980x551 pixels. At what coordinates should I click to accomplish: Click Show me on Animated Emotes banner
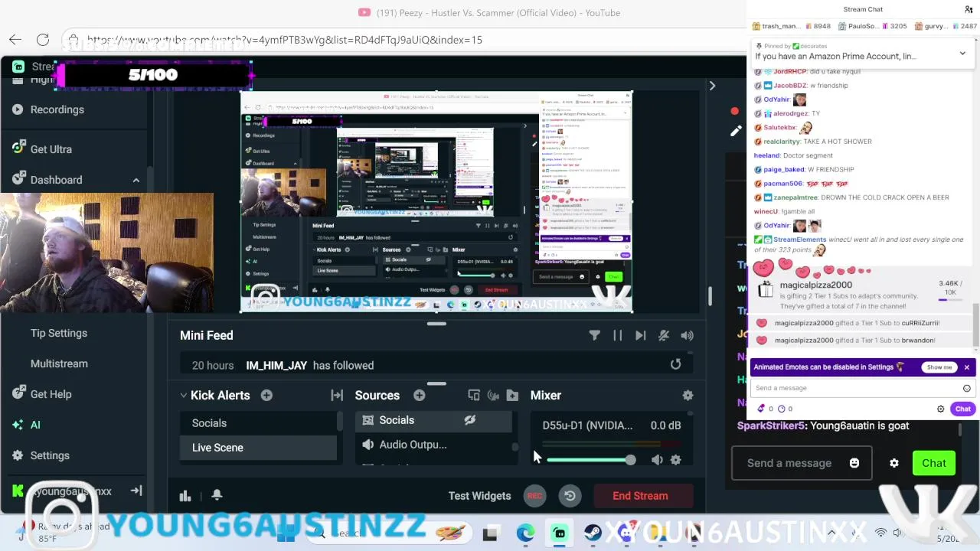[939, 367]
